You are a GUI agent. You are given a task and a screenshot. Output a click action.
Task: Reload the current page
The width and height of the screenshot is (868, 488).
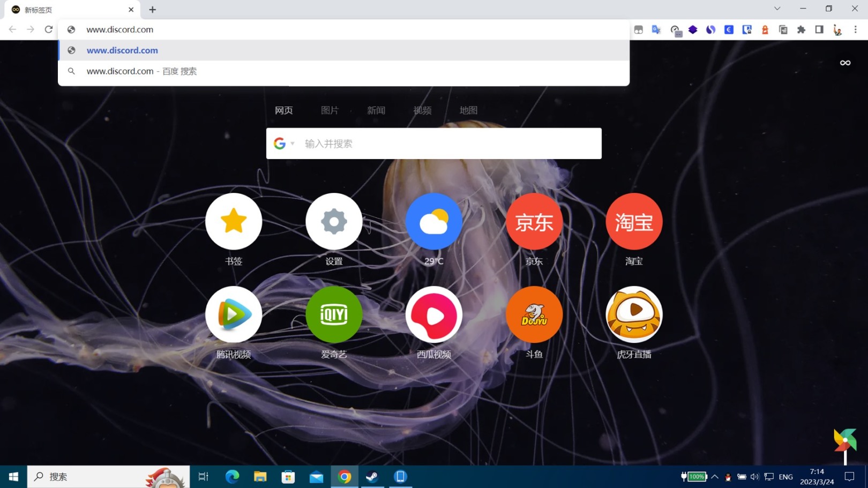(x=49, y=29)
